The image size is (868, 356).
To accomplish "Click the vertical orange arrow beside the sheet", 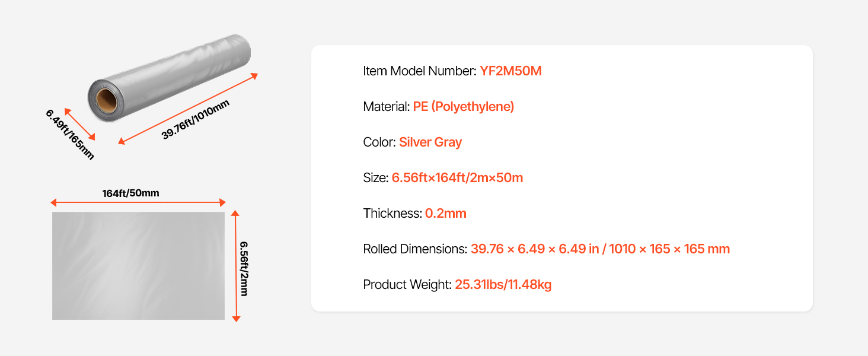I will pos(236,266).
